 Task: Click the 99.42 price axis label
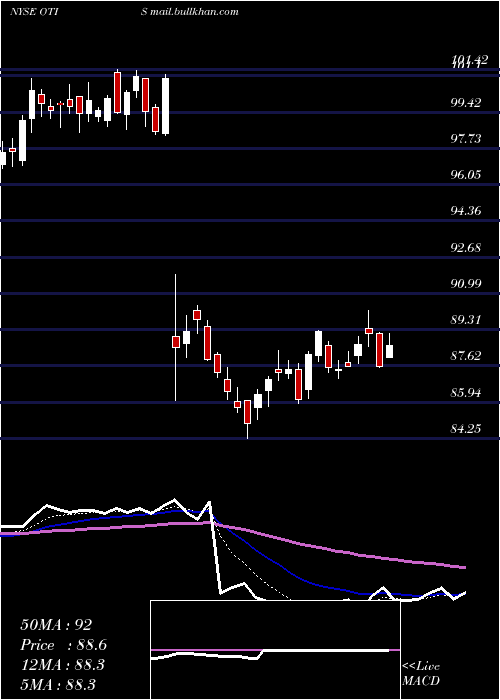[466, 103]
